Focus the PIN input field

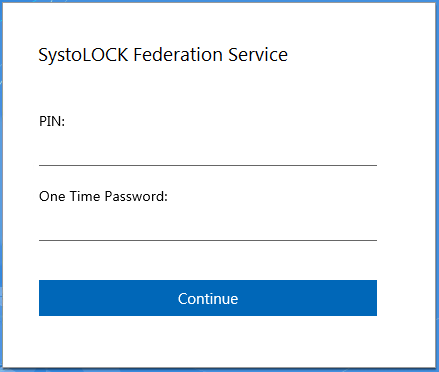click(x=208, y=151)
